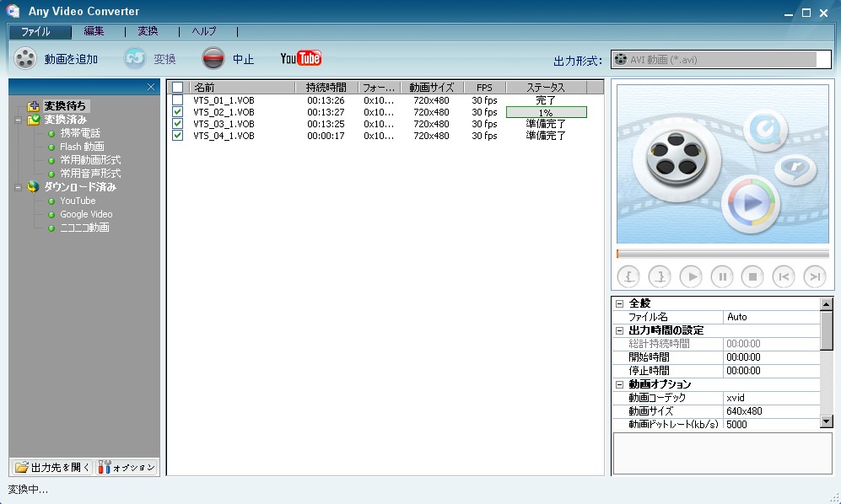Click the 動画サイズ 640x480 value
This screenshot has height=504, width=841.
pyautogui.click(x=771, y=411)
